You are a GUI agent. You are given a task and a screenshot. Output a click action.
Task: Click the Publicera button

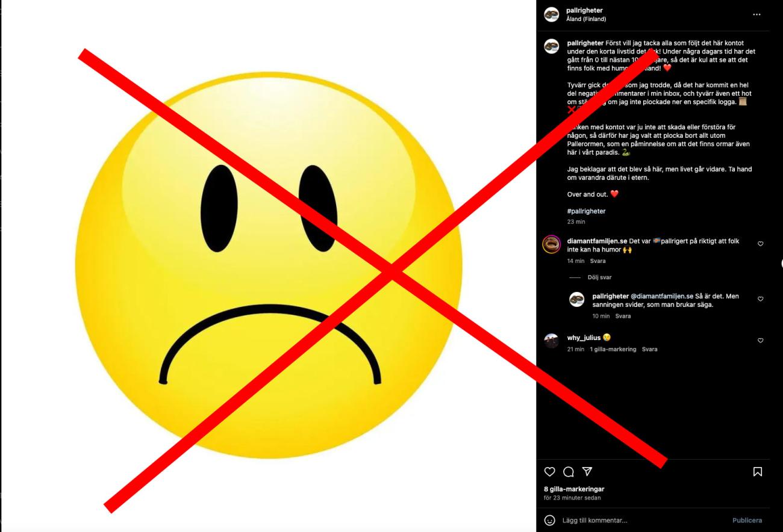click(x=747, y=520)
